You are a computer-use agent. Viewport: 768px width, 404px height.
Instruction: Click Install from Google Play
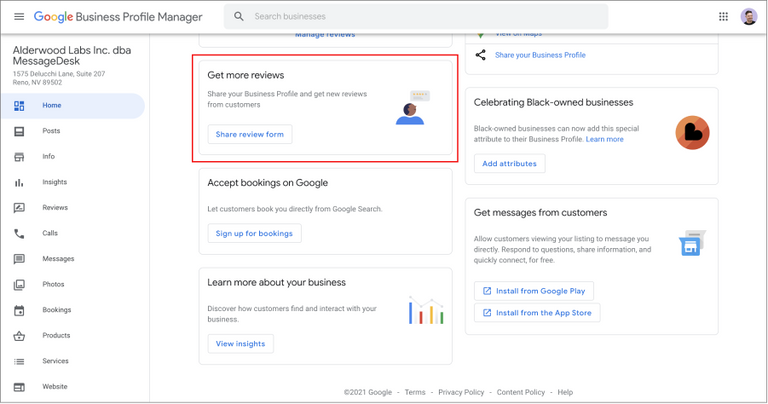tap(534, 291)
